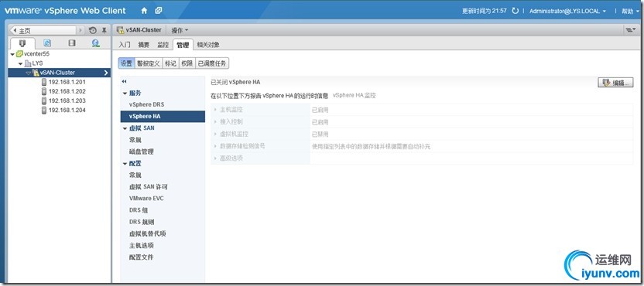644x286 pixels.
Task: Switch to the 相关对象 tab
Action: point(207,45)
